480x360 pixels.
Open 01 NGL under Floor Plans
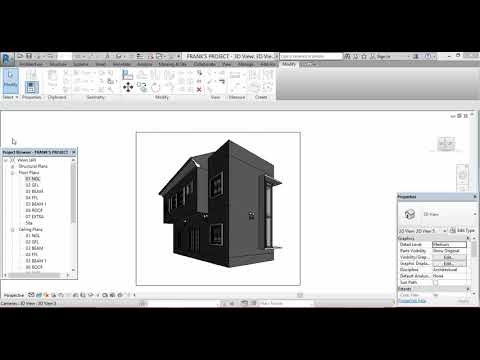pyautogui.click(x=33, y=179)
